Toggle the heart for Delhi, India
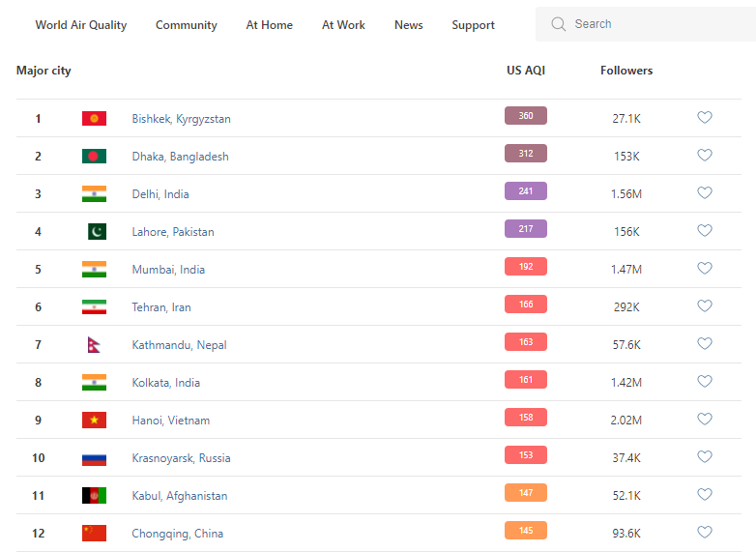This screenshot has height=552, width=756. [x=705, y=193]
